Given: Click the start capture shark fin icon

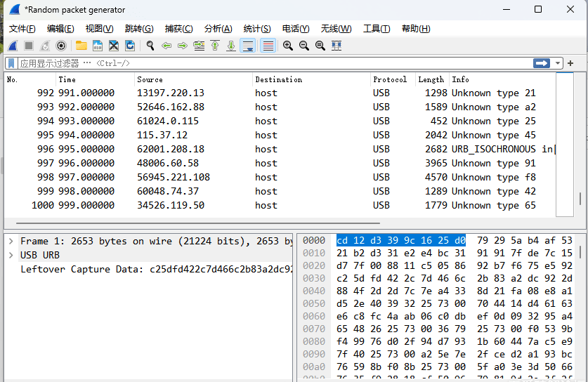Looking at the screenshot, I should [x=13, y=46].
